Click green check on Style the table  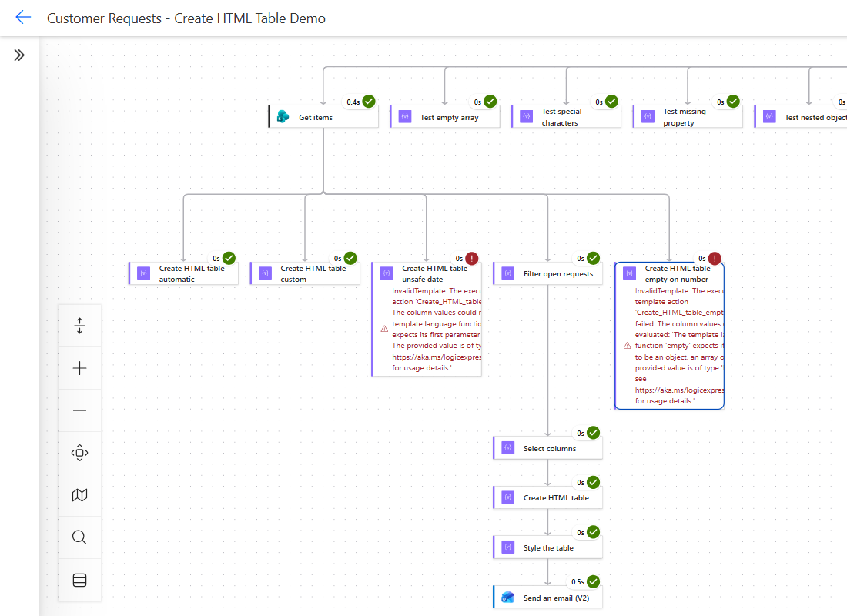click(593, 532)
